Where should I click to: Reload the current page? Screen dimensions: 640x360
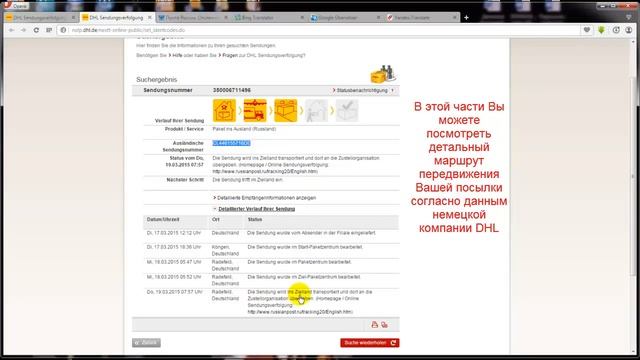pos(36,30)
